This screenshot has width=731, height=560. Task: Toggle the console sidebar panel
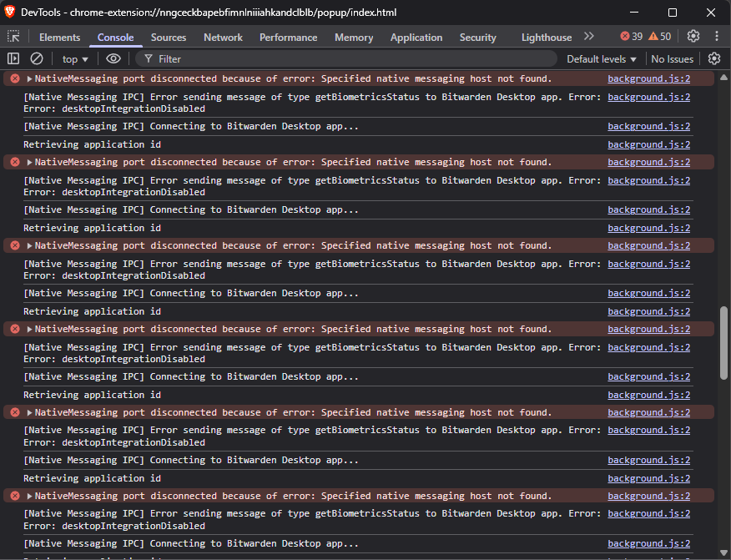coord(13,58)
